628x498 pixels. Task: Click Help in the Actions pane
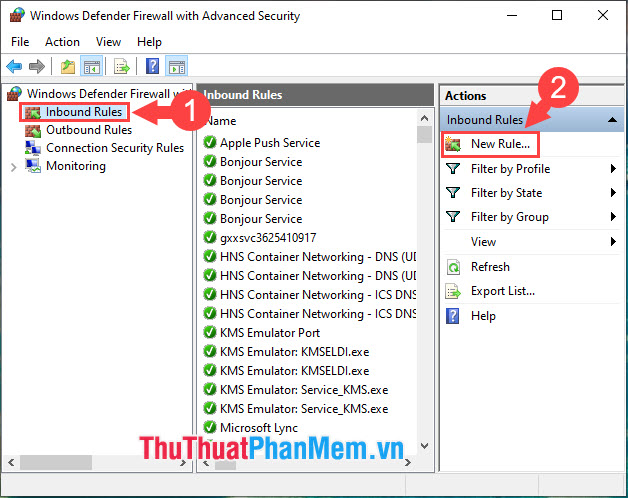click(483, 316)
